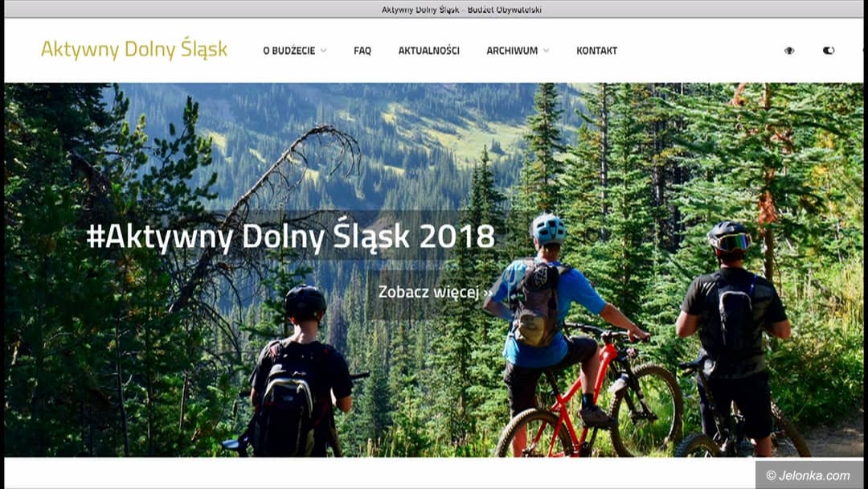Open the ARCHIWUM menu label
The height and width of the screenshot is (489, 868).
coord(512,51)
